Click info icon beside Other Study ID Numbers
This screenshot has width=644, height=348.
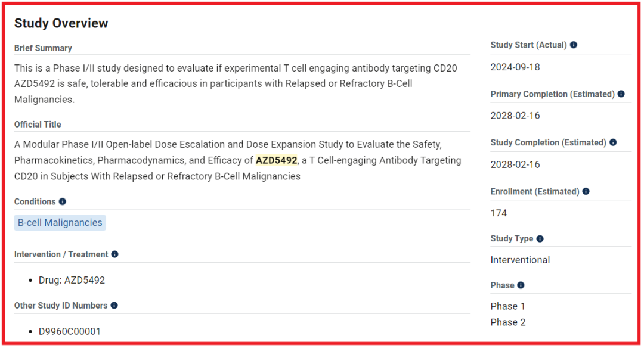(114, 305)
